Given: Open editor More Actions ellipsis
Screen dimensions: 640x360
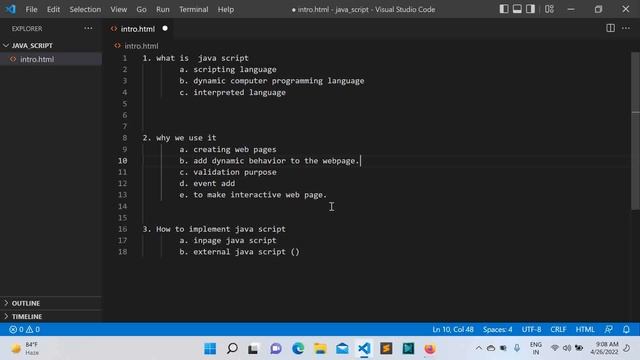Looking at the screenshot, I should click(x=626, y=28).
